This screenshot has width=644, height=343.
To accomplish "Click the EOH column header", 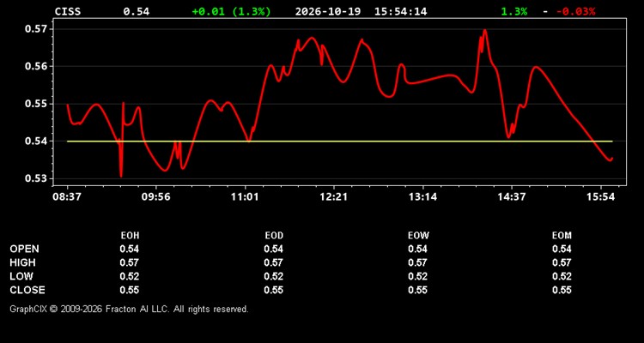I will (x=130, y=236).
